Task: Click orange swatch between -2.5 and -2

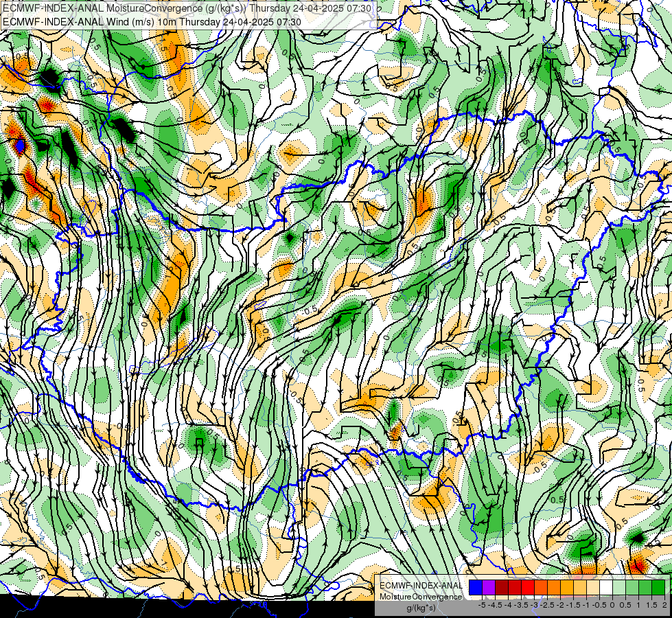Action: pos(554,588)
